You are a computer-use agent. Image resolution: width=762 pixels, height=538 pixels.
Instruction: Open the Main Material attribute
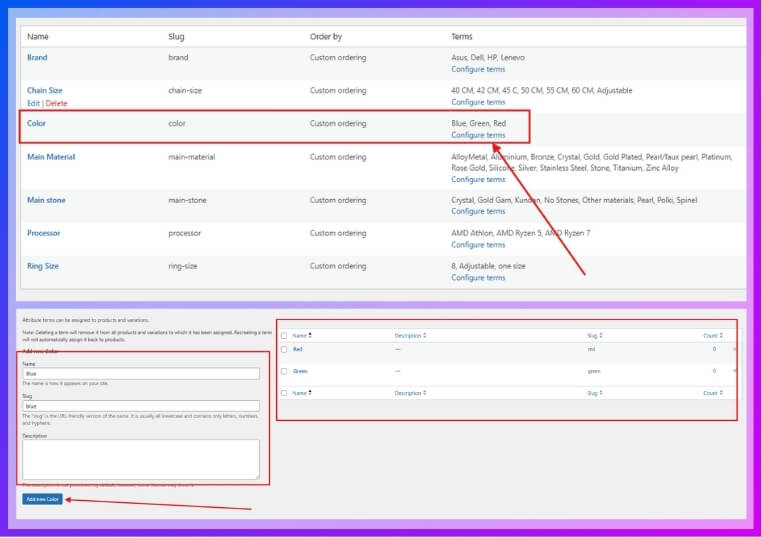(x=51, y=157)
